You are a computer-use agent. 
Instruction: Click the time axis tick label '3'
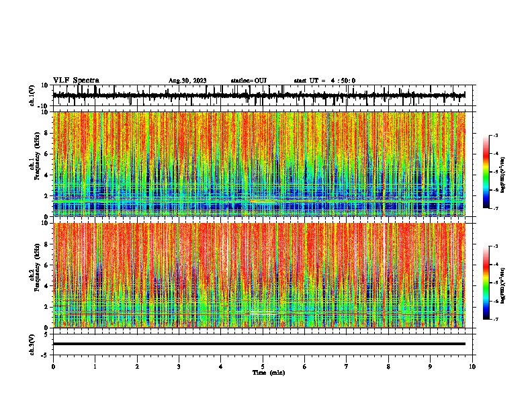[x=179, y=367]
